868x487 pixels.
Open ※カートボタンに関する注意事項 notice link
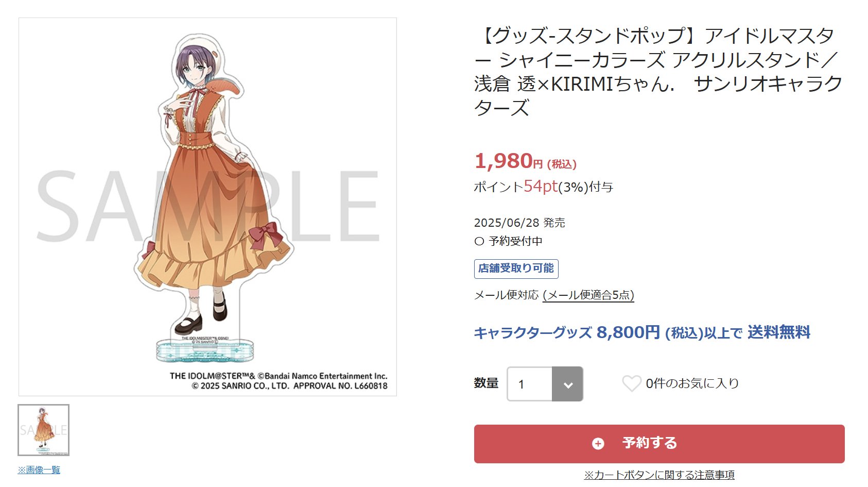659,475
